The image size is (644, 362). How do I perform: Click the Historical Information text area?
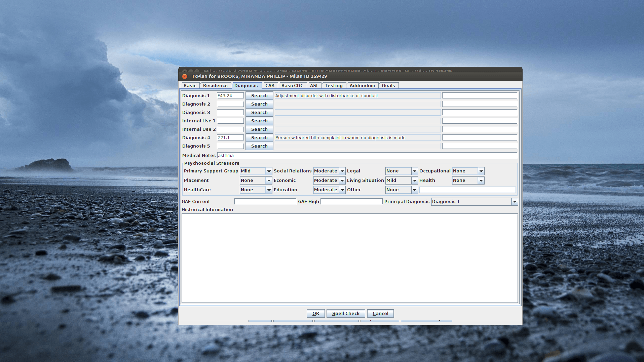350,258
